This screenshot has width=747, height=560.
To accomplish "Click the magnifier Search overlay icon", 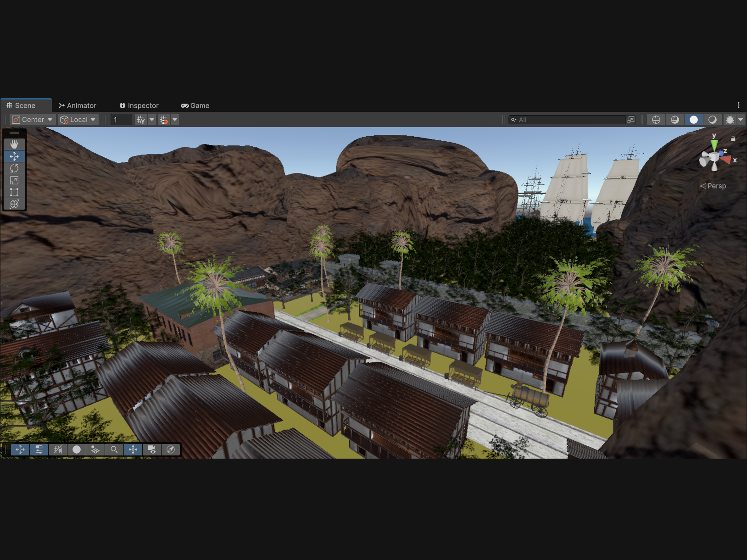I will pos(114,449).
